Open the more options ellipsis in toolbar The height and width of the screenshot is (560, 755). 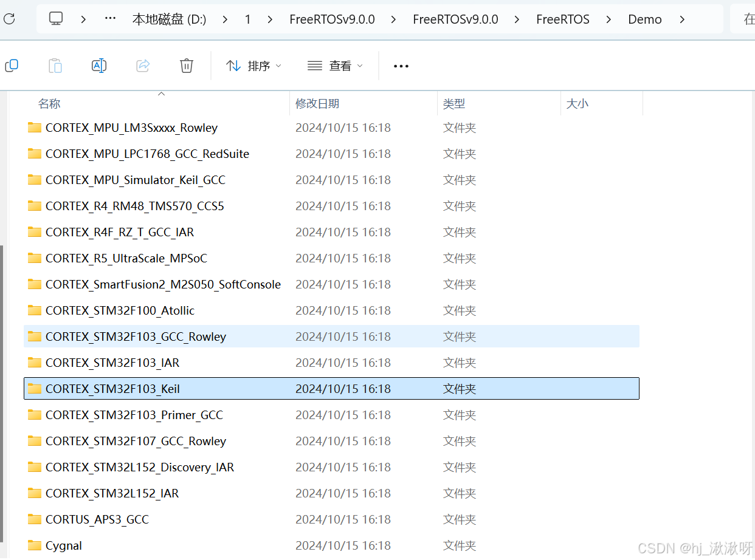(x=401, y=66)
